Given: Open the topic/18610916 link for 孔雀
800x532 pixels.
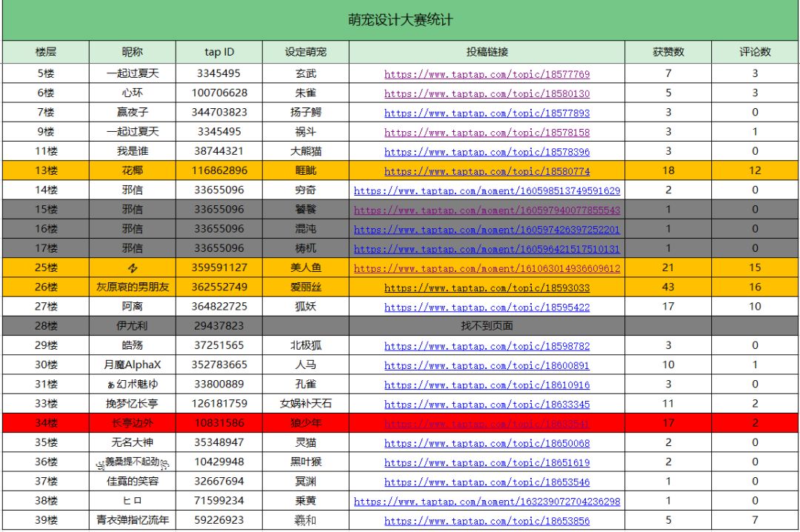Looking at the screenshot, I should [x=487, y=385].
